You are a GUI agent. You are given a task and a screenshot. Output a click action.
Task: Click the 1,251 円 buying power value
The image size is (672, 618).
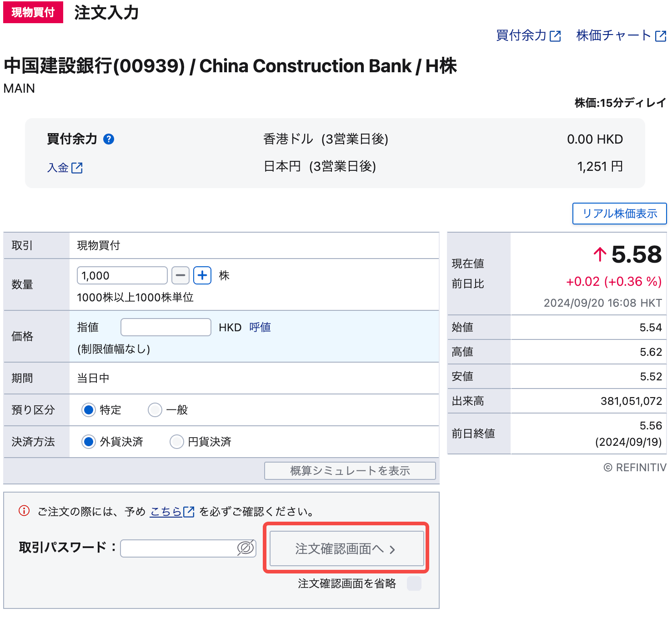coord(600,167)
